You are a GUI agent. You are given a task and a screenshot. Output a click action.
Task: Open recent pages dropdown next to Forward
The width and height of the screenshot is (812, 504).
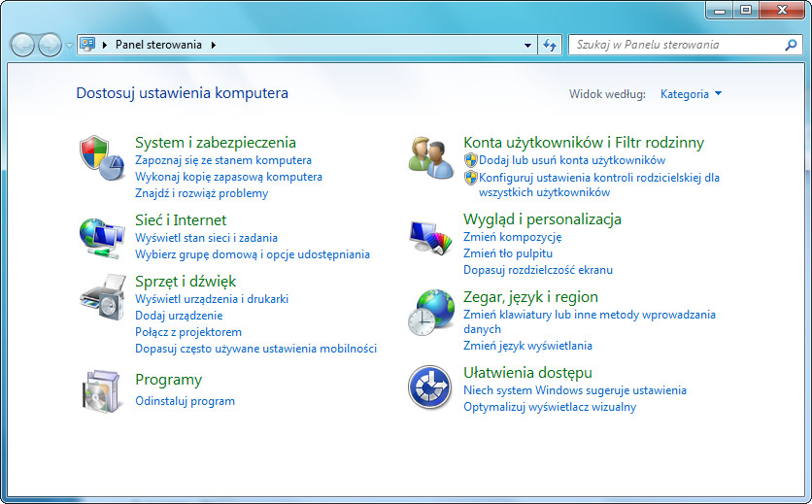click(x=69, y=46)
